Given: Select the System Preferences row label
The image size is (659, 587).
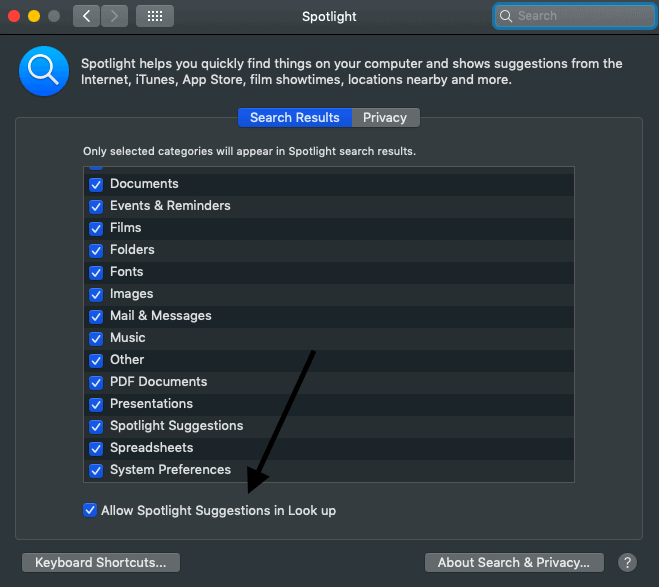Looking at the screenshot, I should tap(170, 469).
